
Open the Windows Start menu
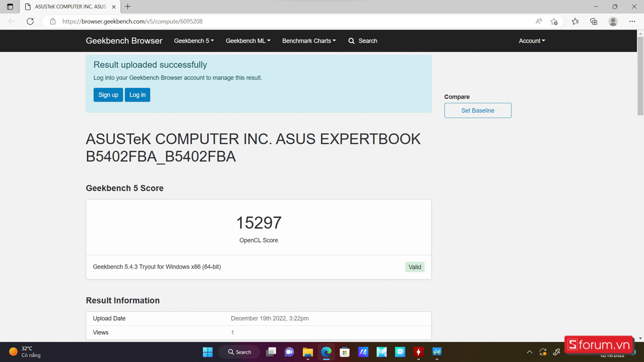coord(207,352)
